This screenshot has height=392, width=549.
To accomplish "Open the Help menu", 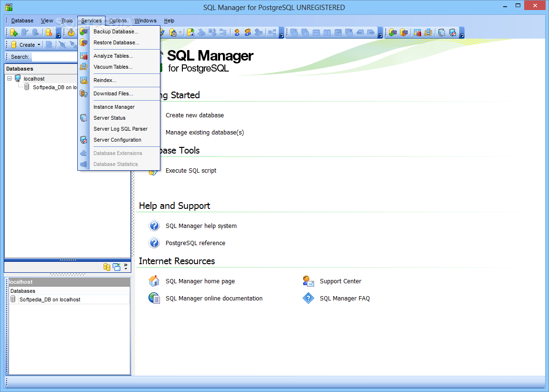I will (x=169, y=21).
